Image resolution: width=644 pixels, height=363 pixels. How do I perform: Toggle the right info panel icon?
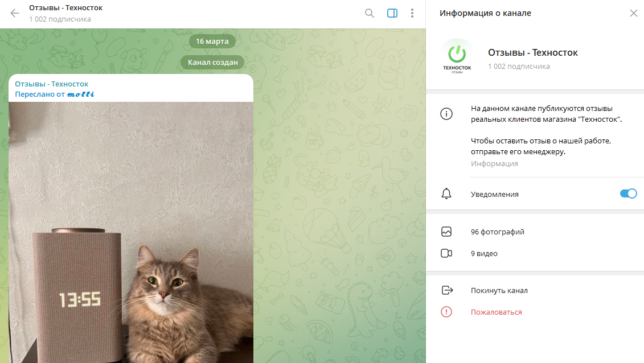point(392,13)
